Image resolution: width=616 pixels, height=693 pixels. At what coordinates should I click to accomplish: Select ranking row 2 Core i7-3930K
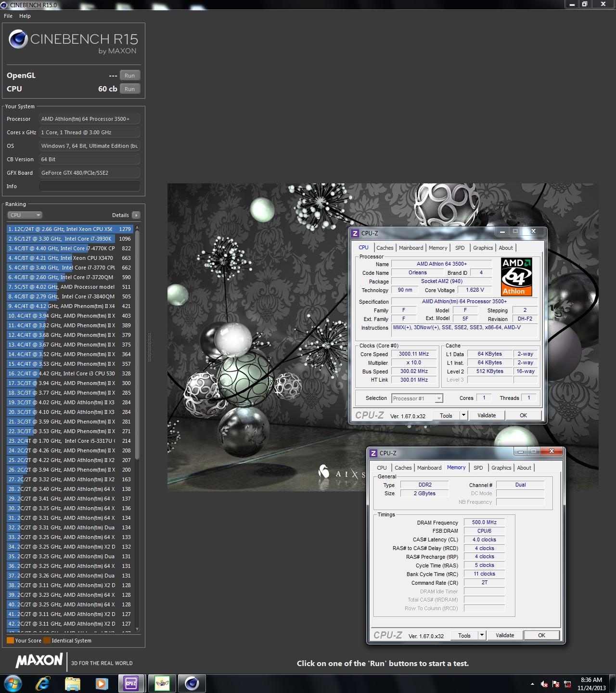[x=70, y=239]
